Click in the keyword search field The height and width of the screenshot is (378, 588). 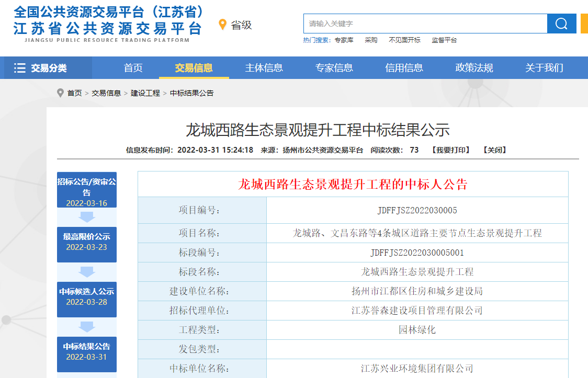425,24
